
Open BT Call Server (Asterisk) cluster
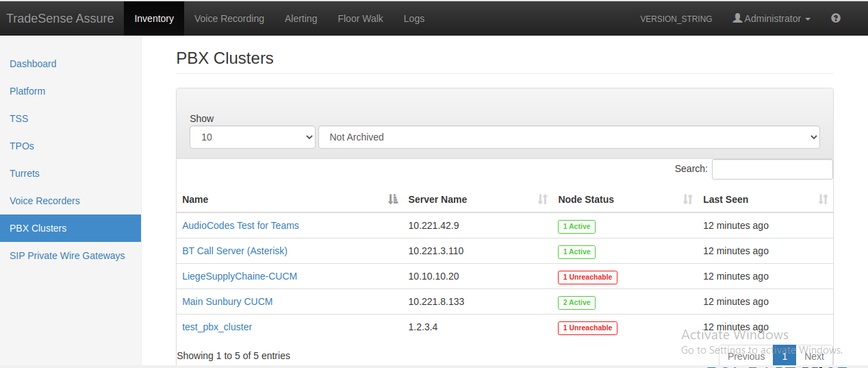[235, 251]
